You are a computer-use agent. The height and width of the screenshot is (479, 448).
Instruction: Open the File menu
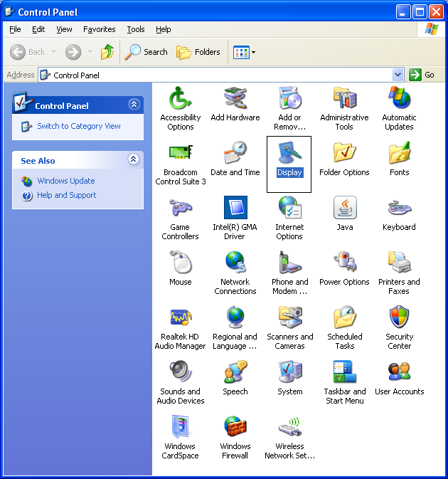pos(15,29)
